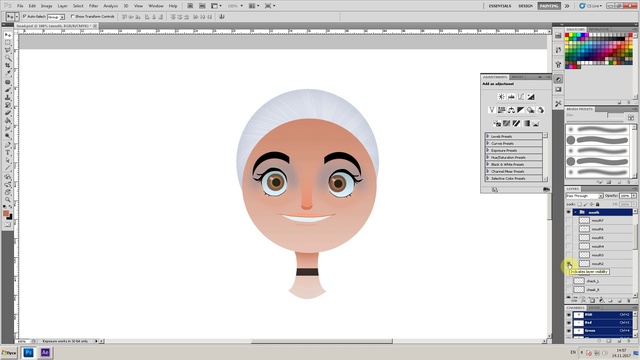Image resolution: width=640 pixels, height=360 pixels.
Task: Select the Move tool
Action: pos(8,35)
